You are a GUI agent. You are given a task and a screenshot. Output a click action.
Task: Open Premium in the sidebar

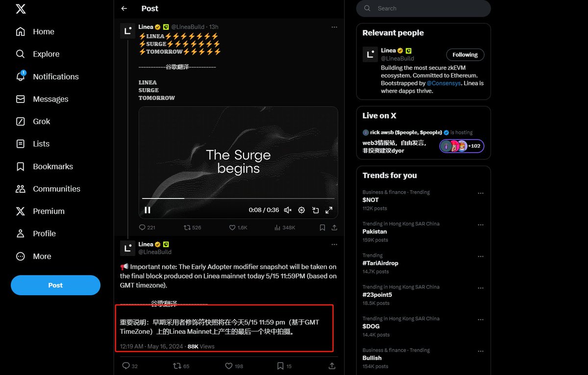tap(40, 211)
